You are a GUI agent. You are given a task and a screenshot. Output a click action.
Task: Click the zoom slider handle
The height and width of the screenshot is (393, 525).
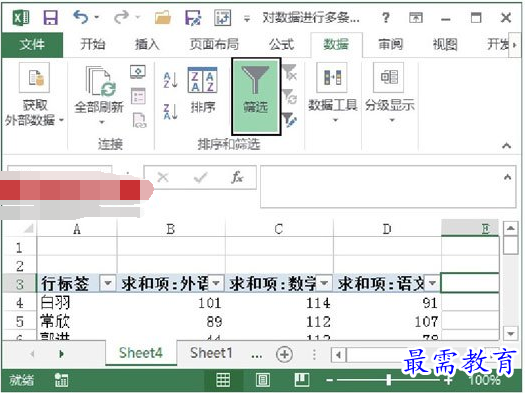tap(388, 380)
